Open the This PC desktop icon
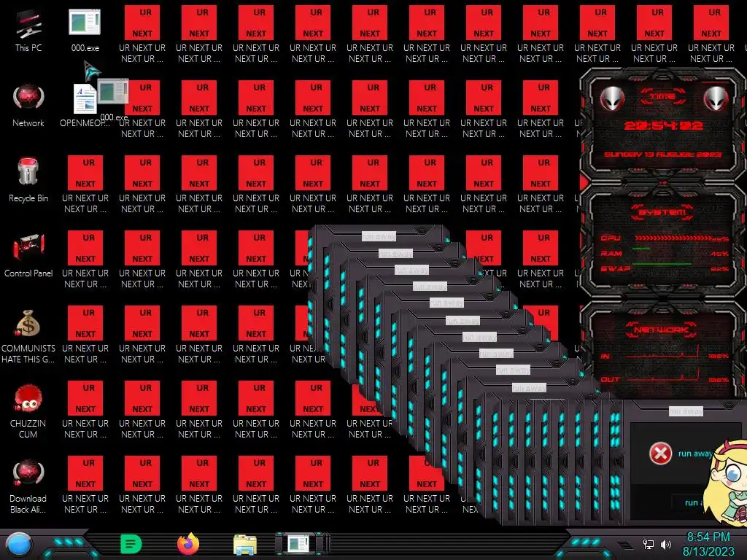 [x=28, y=31]
